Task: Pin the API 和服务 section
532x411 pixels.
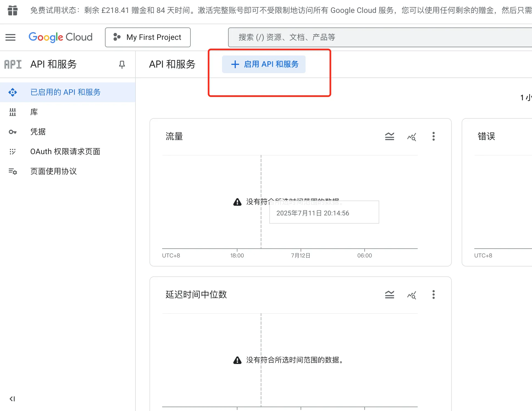Action: pos(122,64)
